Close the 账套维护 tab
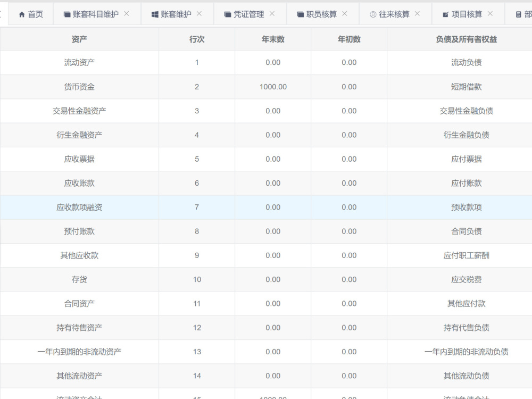The height and width of the screenshot is (399, 532). [x=199, y=14]
